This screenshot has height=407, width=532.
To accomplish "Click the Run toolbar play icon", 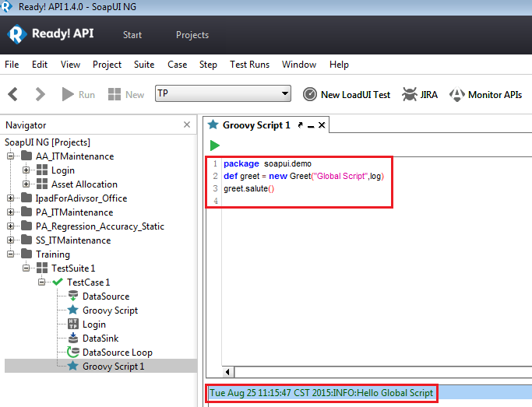I will (x=68, y=94).
